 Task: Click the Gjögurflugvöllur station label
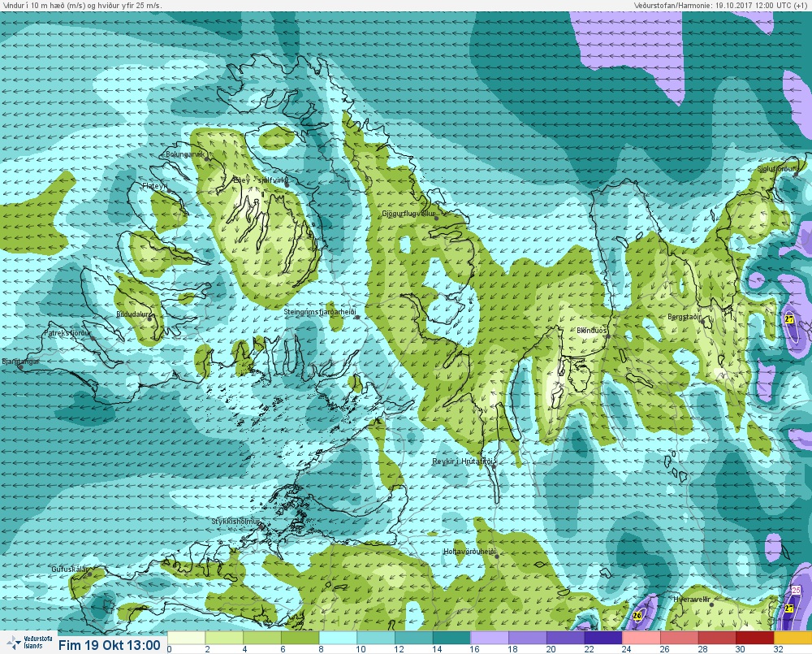click(x=408, y=214)
